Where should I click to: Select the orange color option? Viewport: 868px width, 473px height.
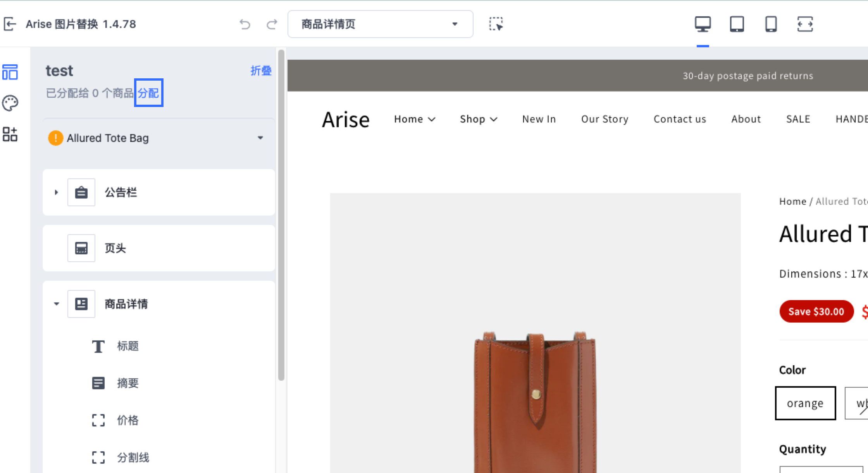click(805, 403)
